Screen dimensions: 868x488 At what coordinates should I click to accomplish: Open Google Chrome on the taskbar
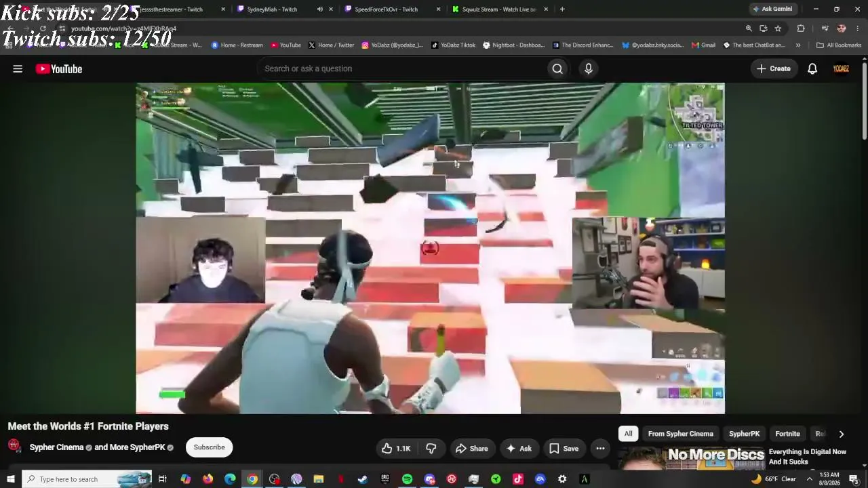click(252, 479)
